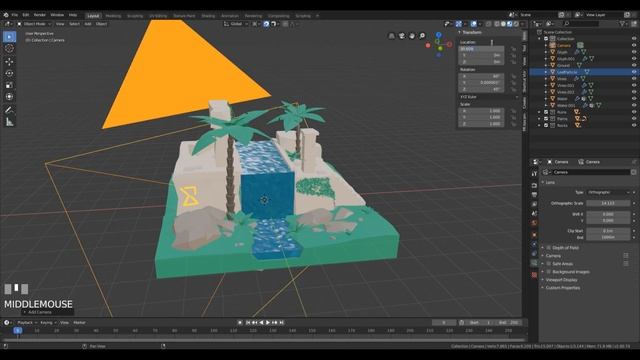This screenshot has width=640, height=360.
Task: Click the Shift X value field
Action: [x=608, y=214]
